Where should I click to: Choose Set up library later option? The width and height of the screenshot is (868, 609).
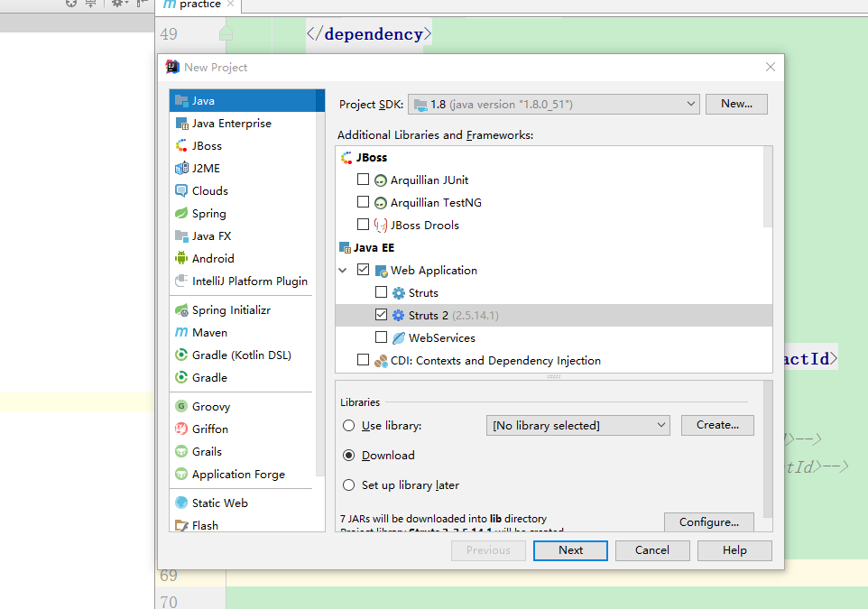349,485
